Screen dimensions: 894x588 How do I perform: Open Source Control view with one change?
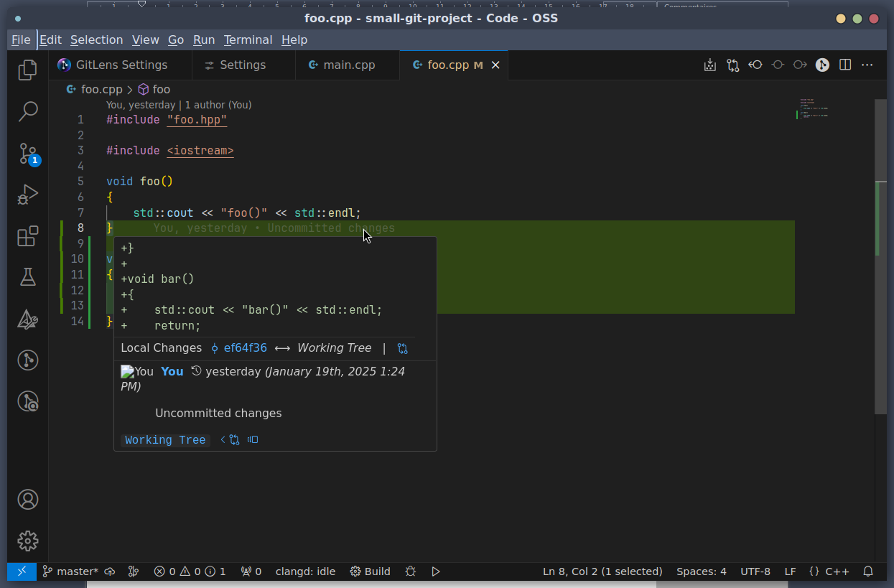pos(27,153)
